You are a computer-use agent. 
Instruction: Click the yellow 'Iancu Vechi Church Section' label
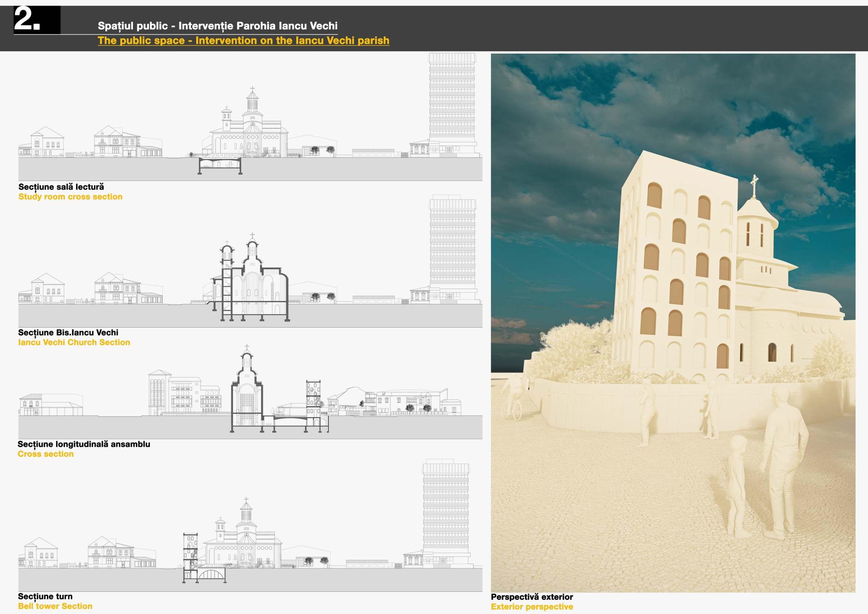[x=74, y=342]
